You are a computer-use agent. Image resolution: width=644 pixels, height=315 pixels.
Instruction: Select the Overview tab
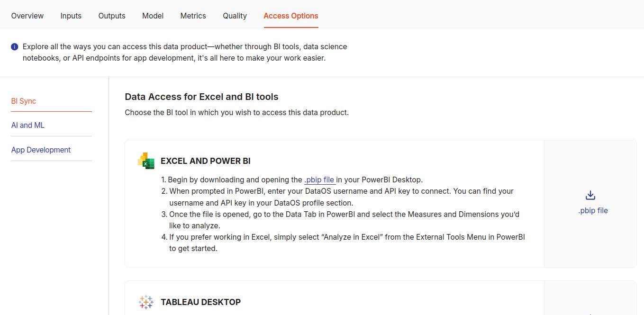(x=27, y=15)
